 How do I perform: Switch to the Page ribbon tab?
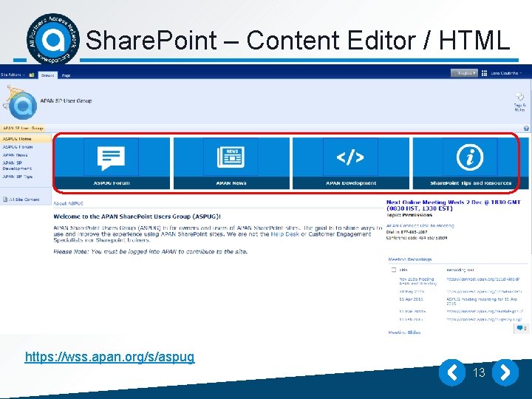66,75
